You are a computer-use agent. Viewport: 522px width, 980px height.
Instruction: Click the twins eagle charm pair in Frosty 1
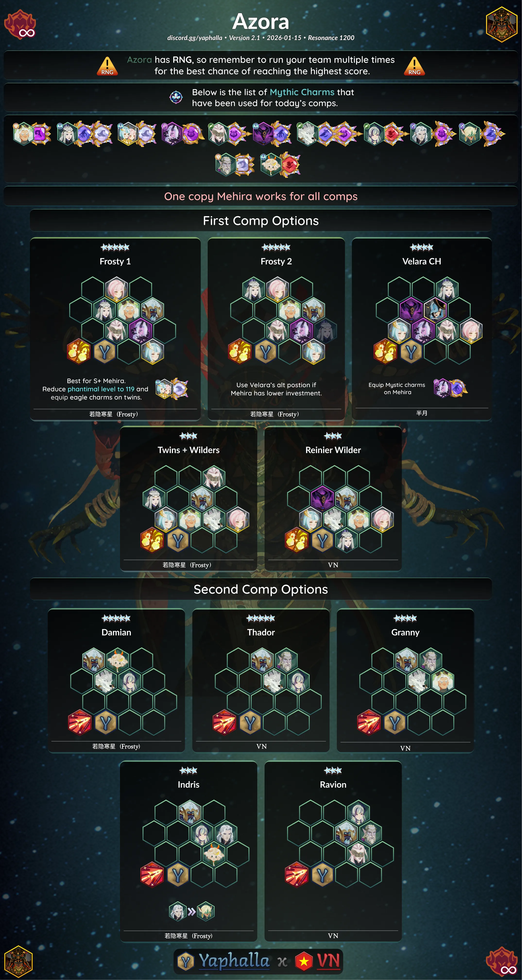[x=172, y=389]
